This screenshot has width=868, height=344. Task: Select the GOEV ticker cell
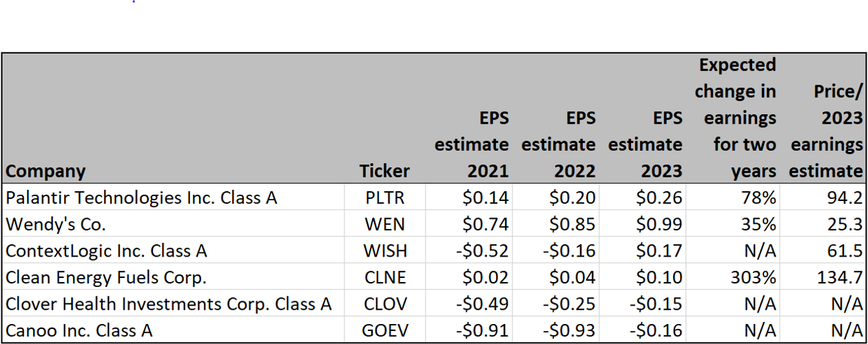tap(384, 330)
